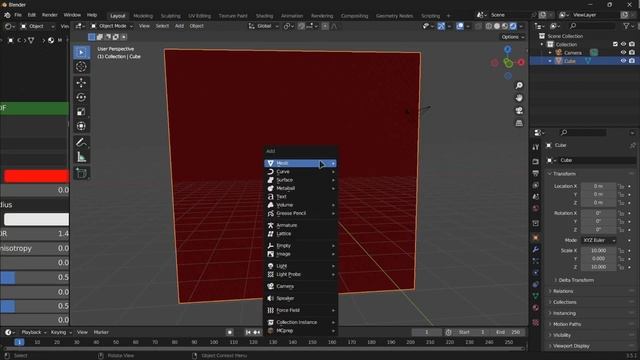This screenshot has width=640, height=360.
Task: Select the Cursor tool
Action: point(81,67)
